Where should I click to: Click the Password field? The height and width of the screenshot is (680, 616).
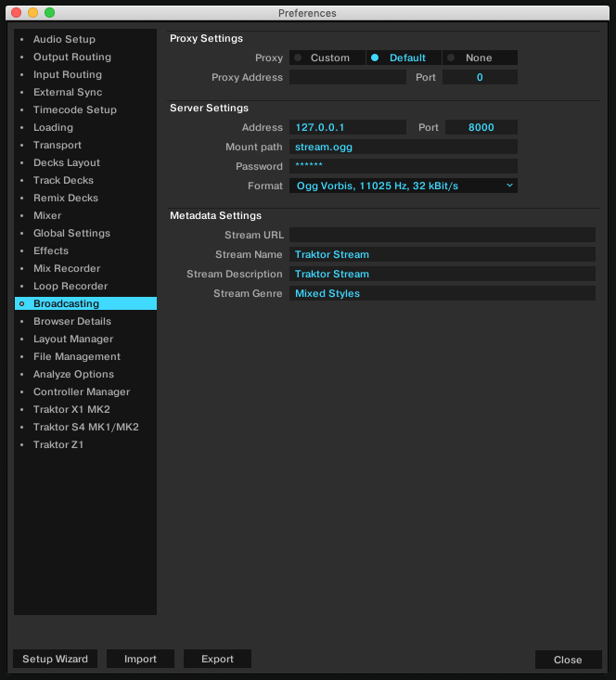(403, 166)
